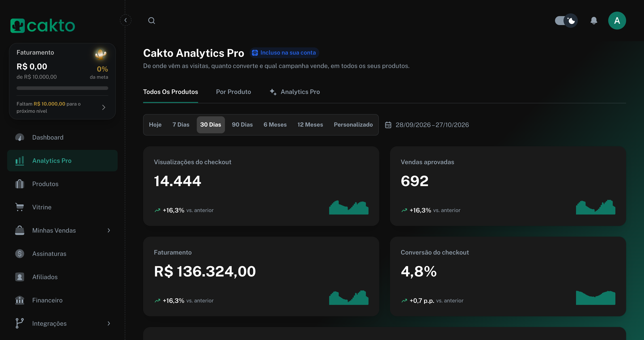Open Dashboard in the sidebar
The height and width of the screenshot is (340, 644).
point(62,138)
